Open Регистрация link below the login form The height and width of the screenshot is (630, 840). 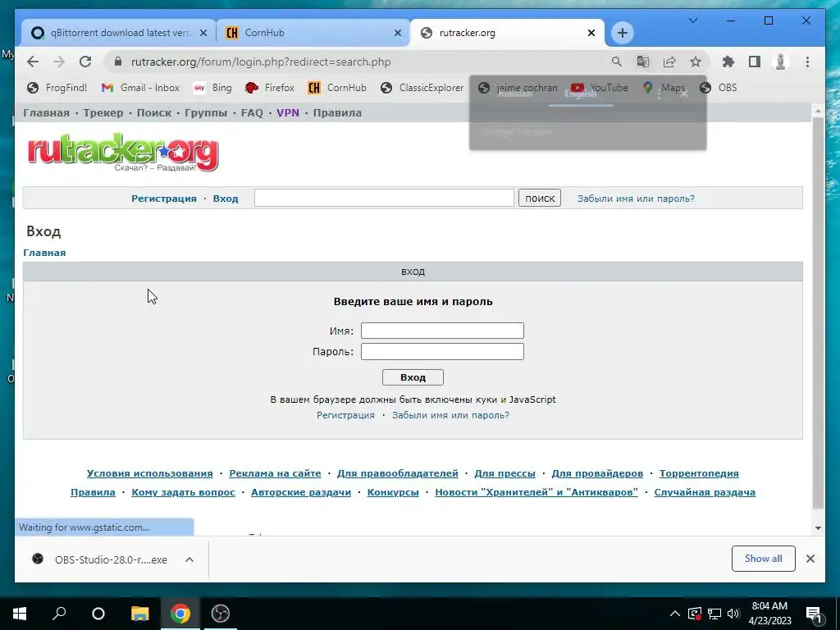coord(345,415)
